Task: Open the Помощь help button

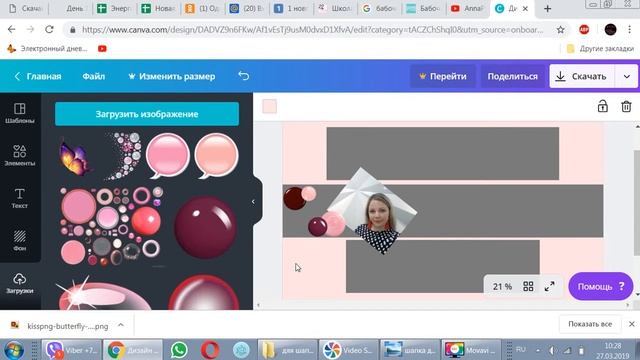Action: [x=600, y=287]
